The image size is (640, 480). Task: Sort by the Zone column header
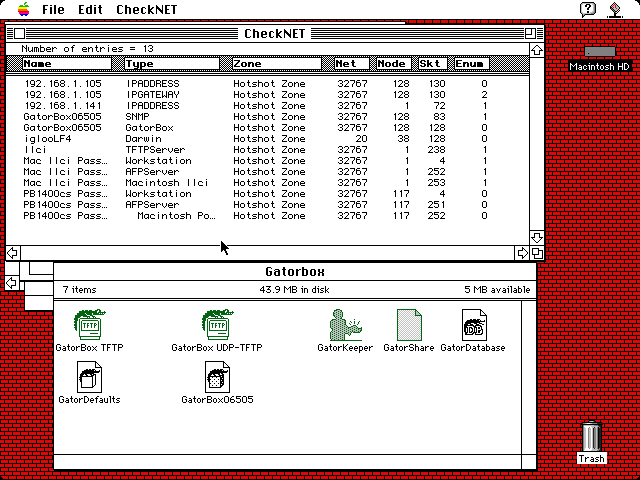coord(277,64)
